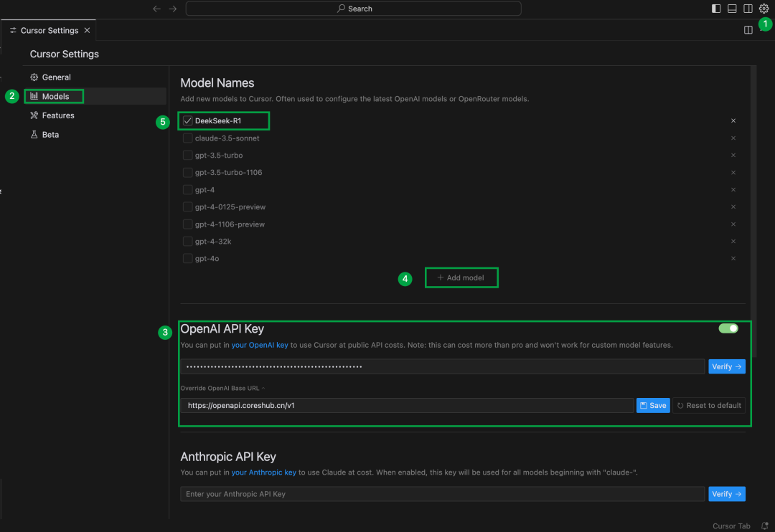
Task: Toggle the secondary sidebar layout icon
Action: pyautogui.click(x=748, y=9)
